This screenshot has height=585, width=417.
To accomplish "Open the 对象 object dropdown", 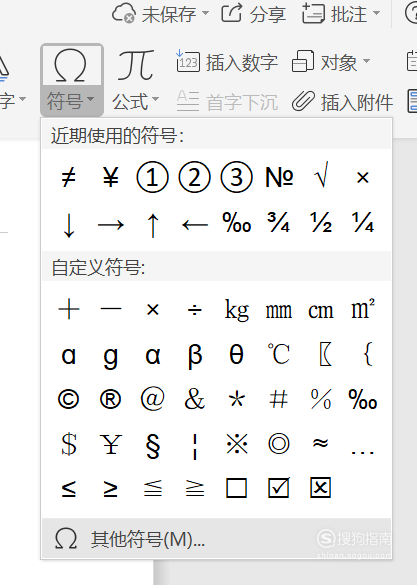I will tap(331, 62).
